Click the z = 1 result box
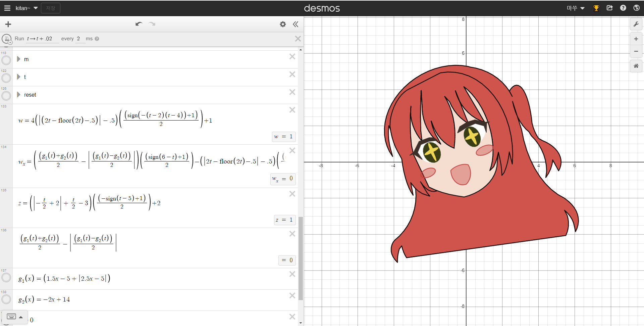 coord(285,220)
